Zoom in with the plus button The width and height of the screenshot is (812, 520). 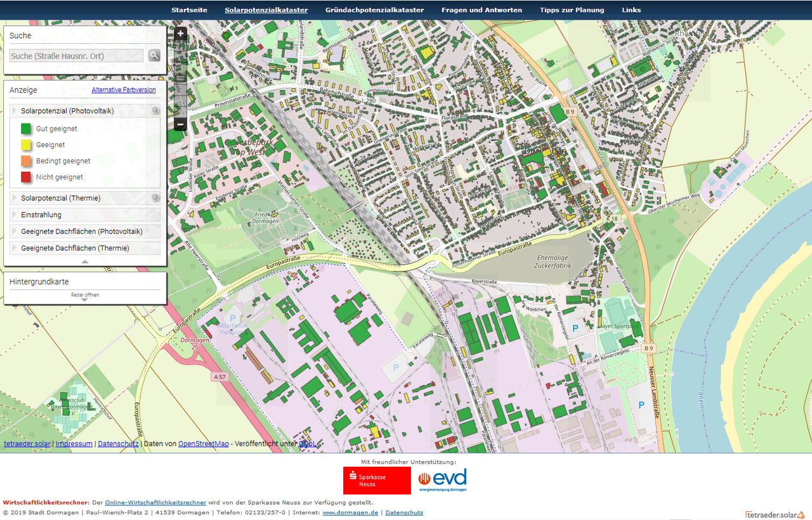tap(180, 34)
